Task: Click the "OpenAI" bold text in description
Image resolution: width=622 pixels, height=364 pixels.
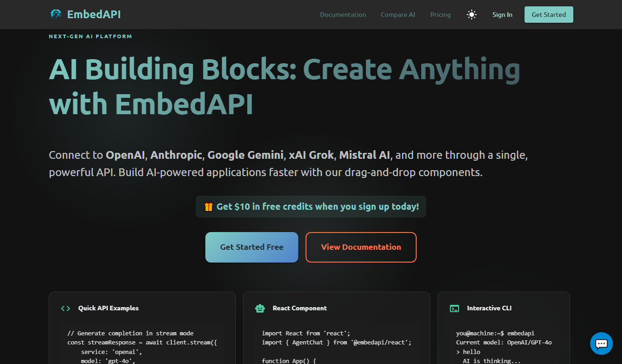Action: coord(125,155)
